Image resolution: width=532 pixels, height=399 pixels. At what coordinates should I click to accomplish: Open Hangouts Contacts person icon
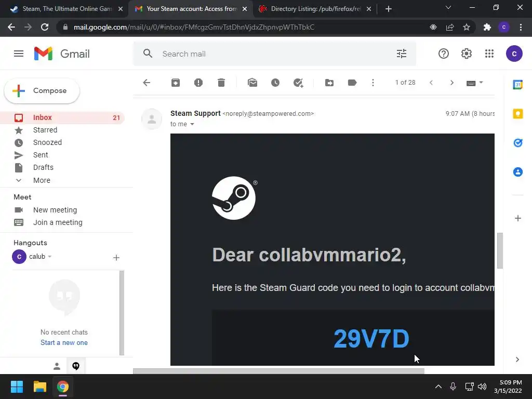tap(57, 366)
